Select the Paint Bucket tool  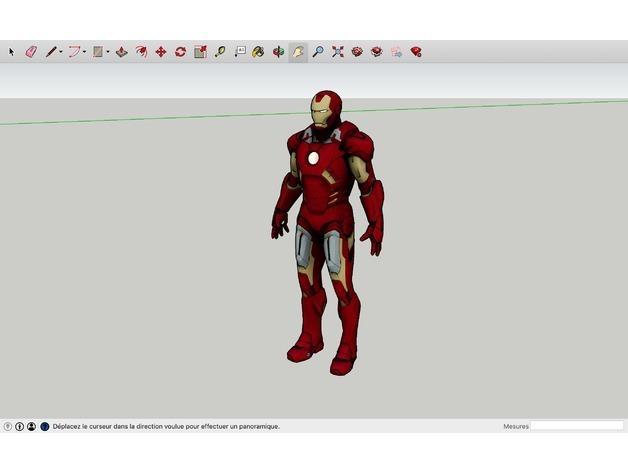pyautogui.click(x=259, y=51)
